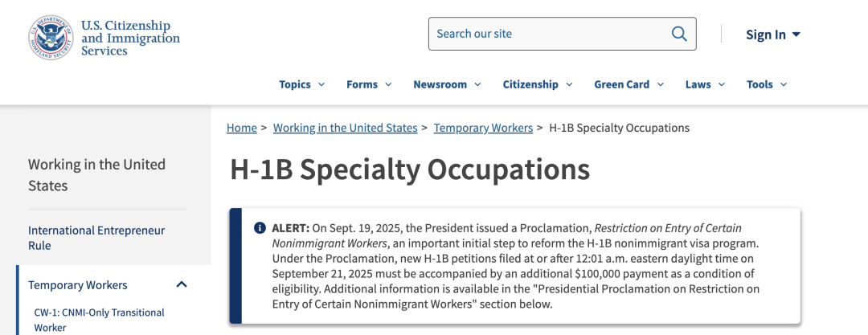Open the Sign In dropdown
868x335 pixels.
point(773,35)
